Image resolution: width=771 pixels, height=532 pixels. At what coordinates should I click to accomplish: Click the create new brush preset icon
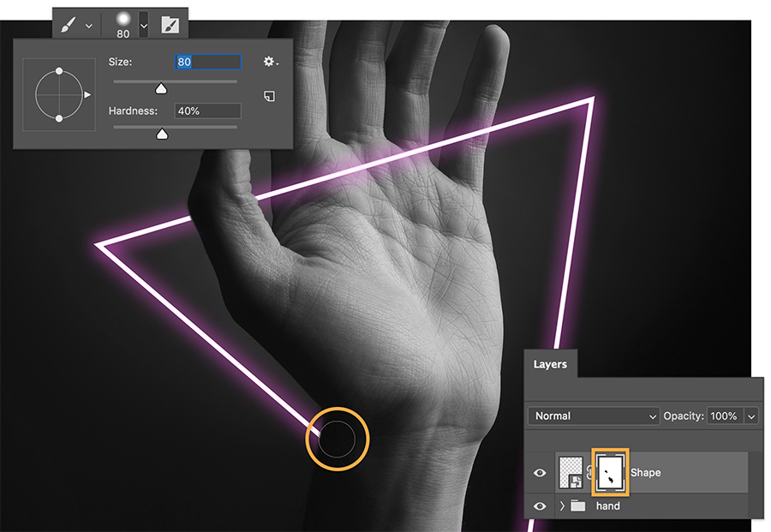click(x=270, y=97)
